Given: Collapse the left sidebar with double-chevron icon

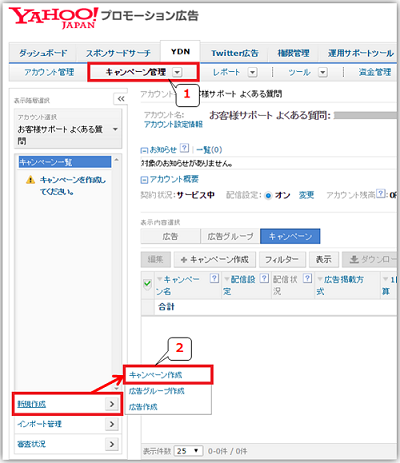Looking at the screenshot, I should tap(121, 99).
